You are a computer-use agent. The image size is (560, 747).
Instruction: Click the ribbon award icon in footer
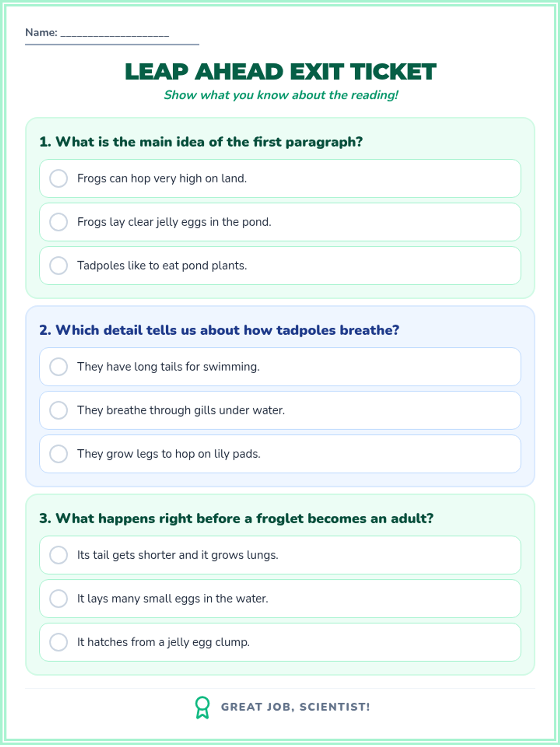click(202, 707)
